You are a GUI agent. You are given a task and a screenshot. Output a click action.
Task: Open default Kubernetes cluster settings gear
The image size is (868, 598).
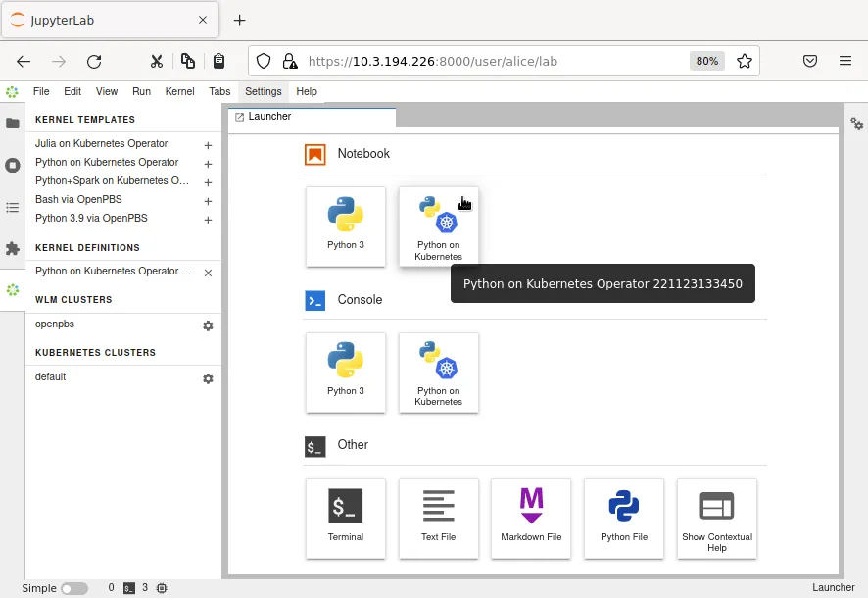click(208, 378)
